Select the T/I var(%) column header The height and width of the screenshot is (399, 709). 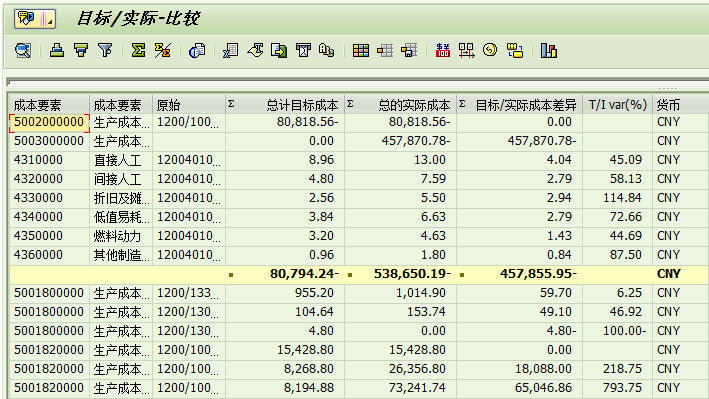pyautogui.click(x=618, y=105)
